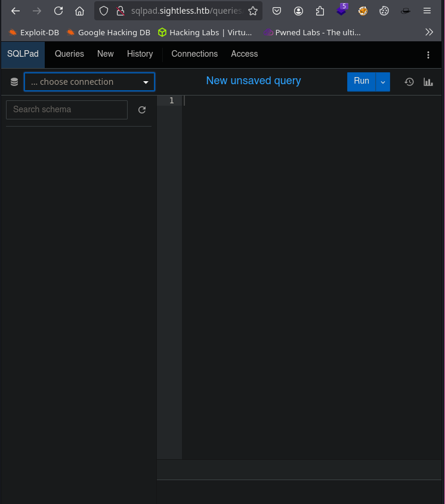Open the Google Hacking DB bookmark
The height and width of the screenshot is (504, 445).
pos(108,32)
